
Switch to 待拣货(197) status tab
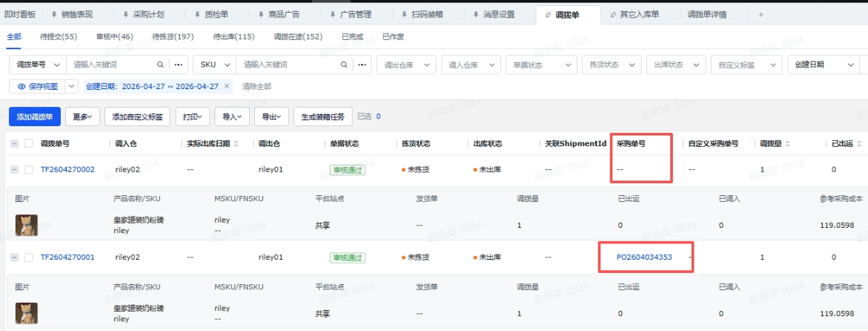173,36
